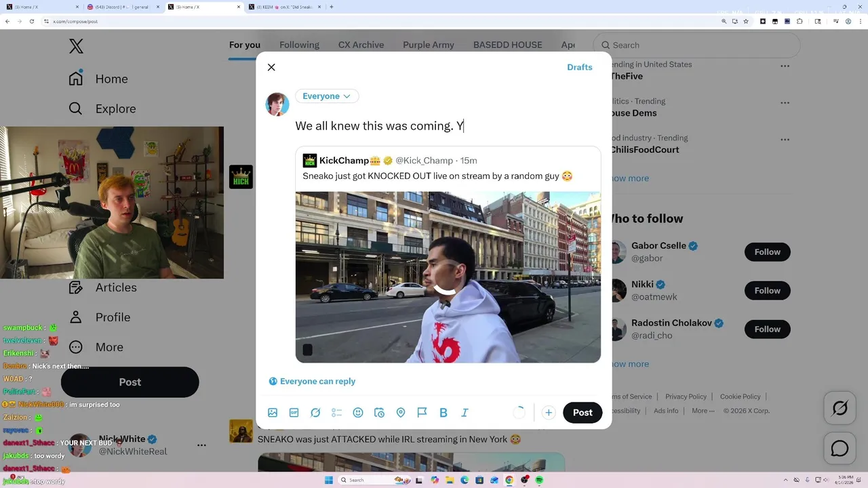Image resolution: width=868 pixels, height=488 pixels.
Task: Switch to the Discord browser tab
Action: [123, 7]
